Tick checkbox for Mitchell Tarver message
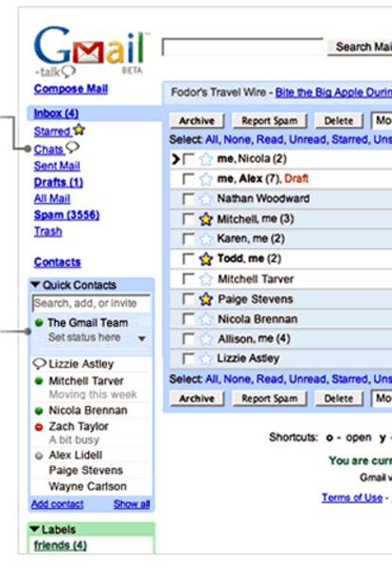Viewport: 392px width, 571px height. coord(188,279)
